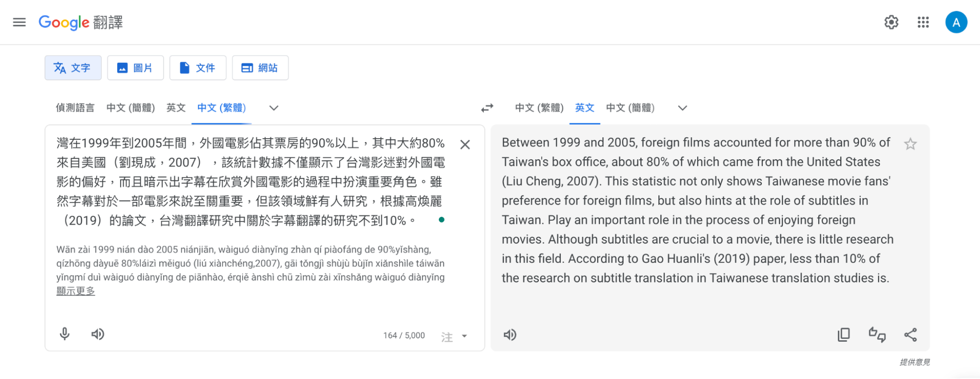The height and width of the screenshot is (379, 980).
Task: Select 網站 translation mode
Action: (x=260, y=68)
